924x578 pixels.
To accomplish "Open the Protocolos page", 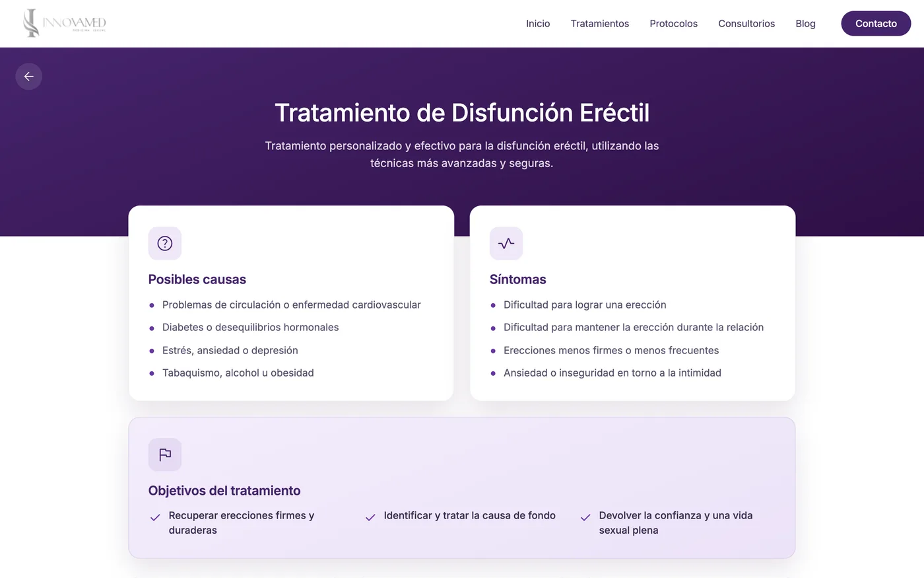I will (673, 24).
